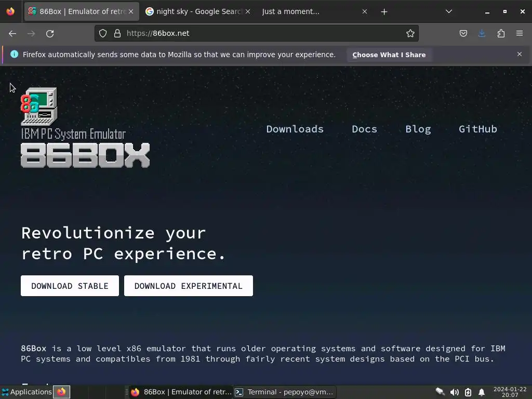Open the network connection tray icon

440,392
